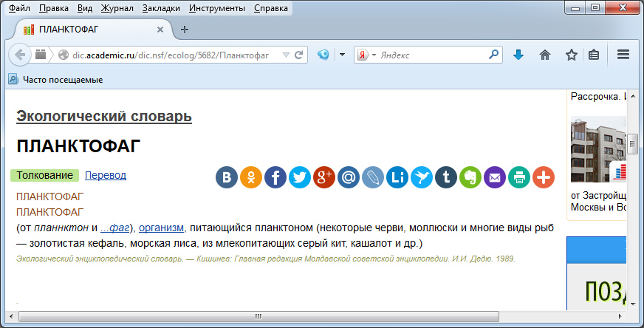Click the horizontal scrollbar thumb
Image resolution: width=644 pixels, height=328 pixels.
(x=258, y=316)
